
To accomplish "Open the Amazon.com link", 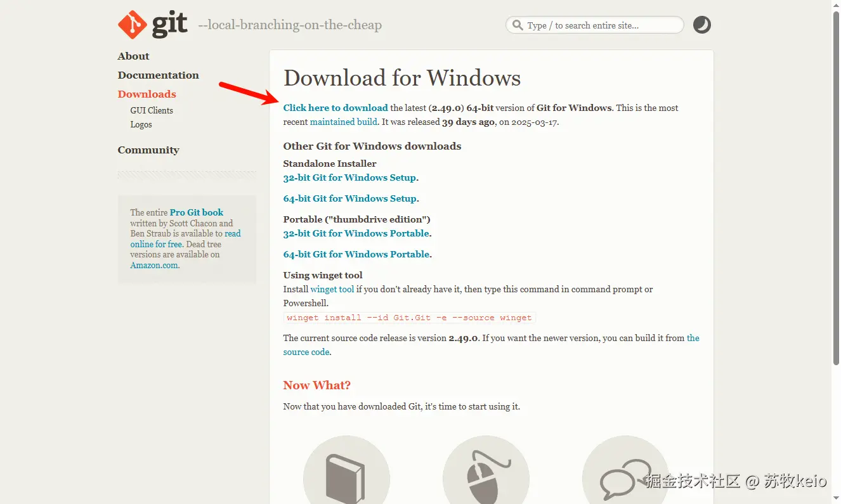I will point(154,265).
